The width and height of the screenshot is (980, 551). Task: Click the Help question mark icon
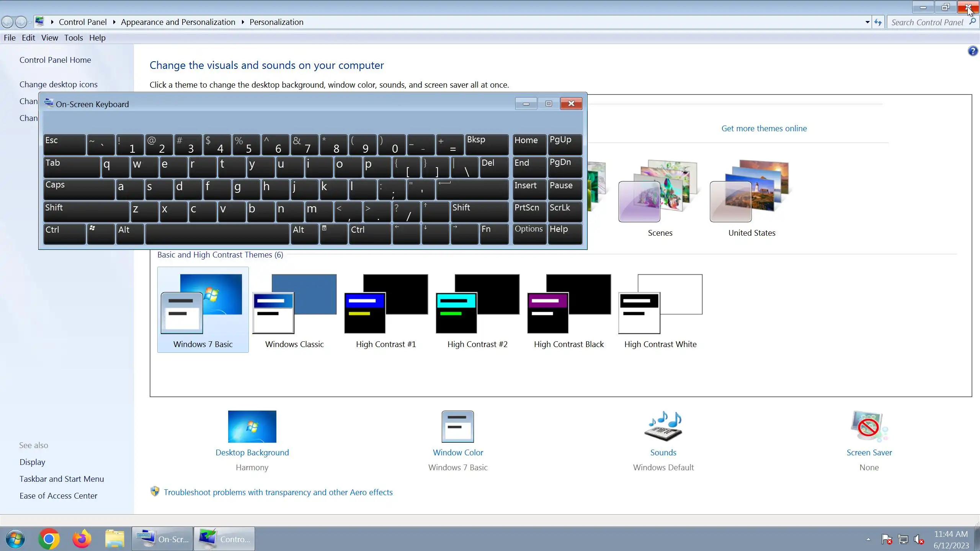click(972, 51)
